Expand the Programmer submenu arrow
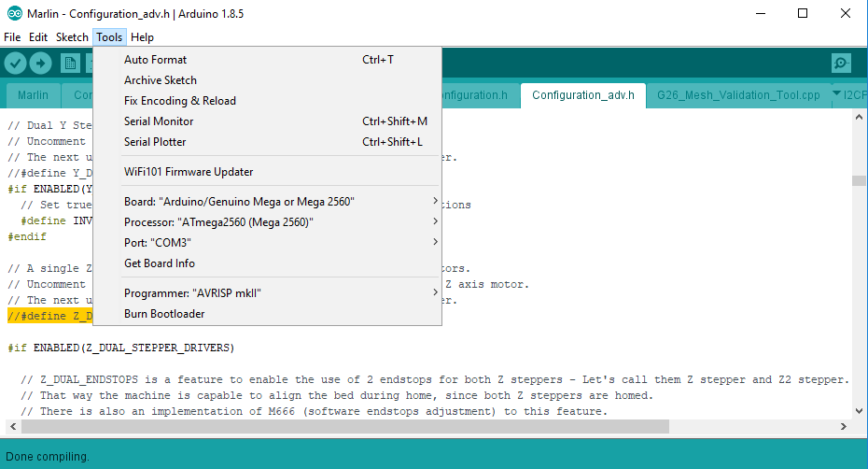 point(435,292)
